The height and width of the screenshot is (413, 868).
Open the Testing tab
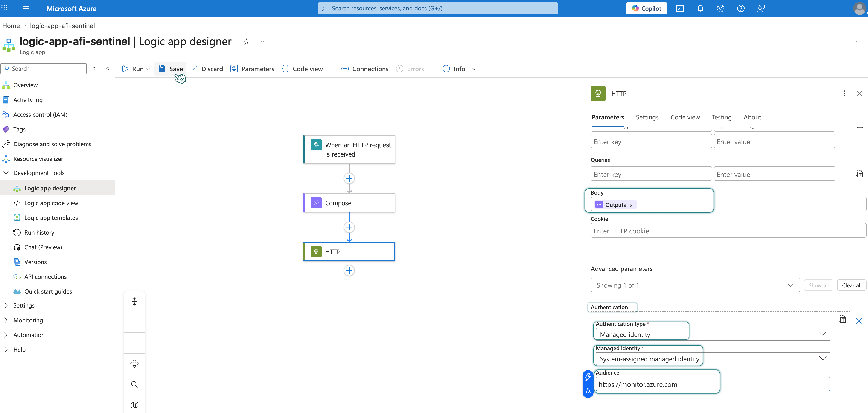[721, 117]
